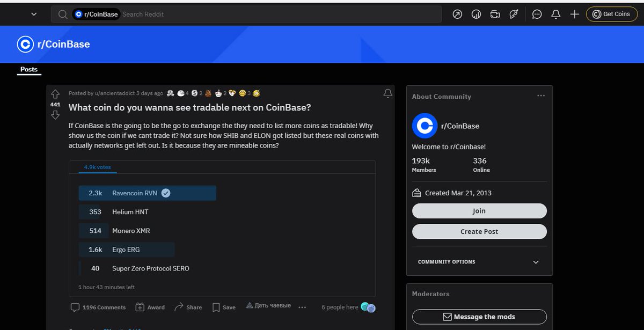
Task: Click the 2.3k vote count
Action: point(96,193)
